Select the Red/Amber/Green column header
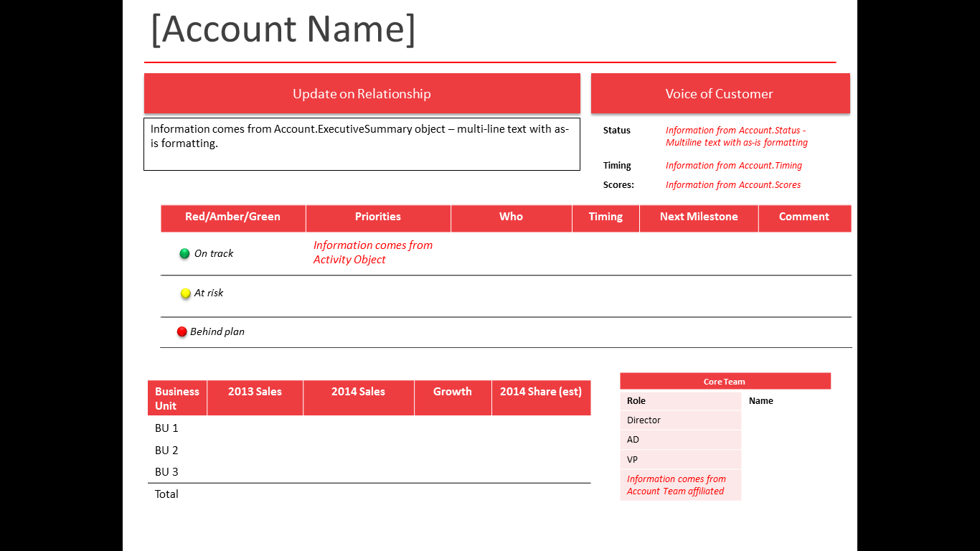The width and height of the screenshot is (980, 551). 232,217
